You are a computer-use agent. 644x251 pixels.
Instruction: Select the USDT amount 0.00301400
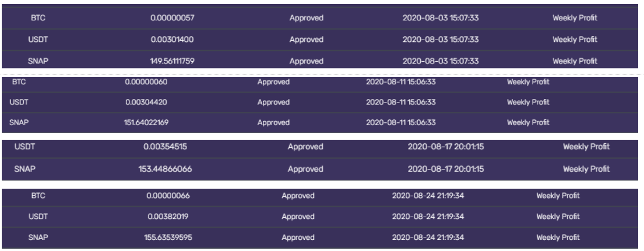pos(172,40)
